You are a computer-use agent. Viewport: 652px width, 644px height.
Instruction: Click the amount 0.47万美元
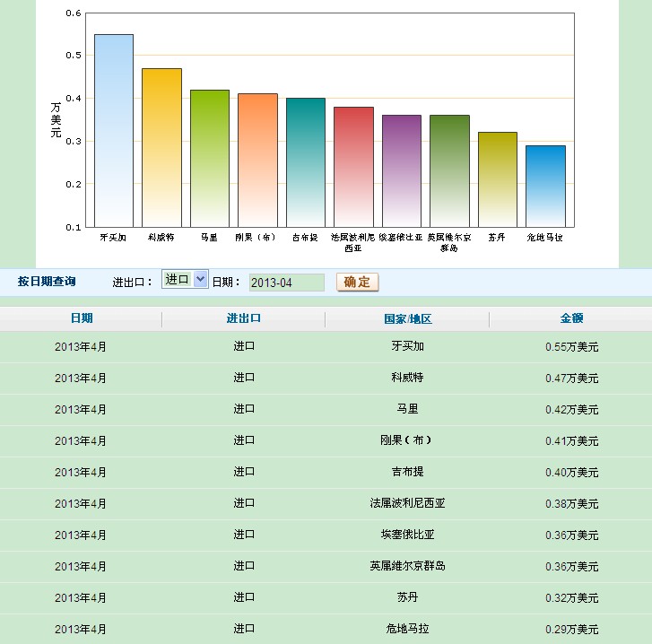(x=572, y=379)
